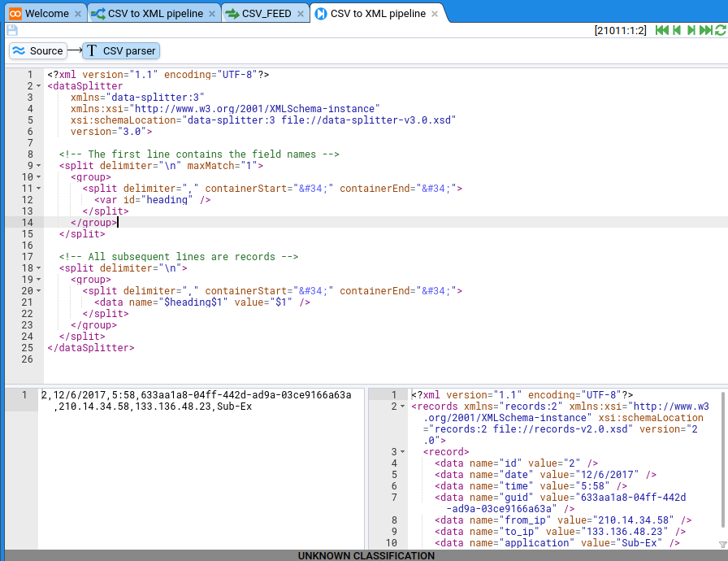Close the Welcome tab
Screen dimensions: 728x561
click(78, 14)
